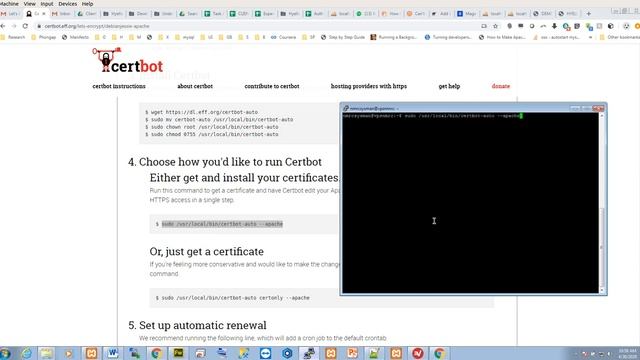The width and height of the screenshot is (640, 360).
Task: Open the Devices menu
Action: [x=68, y=4]
